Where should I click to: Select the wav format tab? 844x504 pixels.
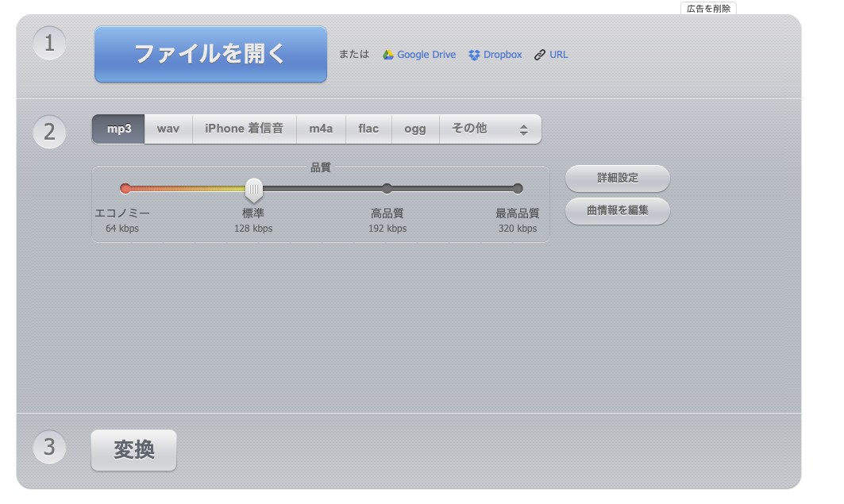coord(168,129)
